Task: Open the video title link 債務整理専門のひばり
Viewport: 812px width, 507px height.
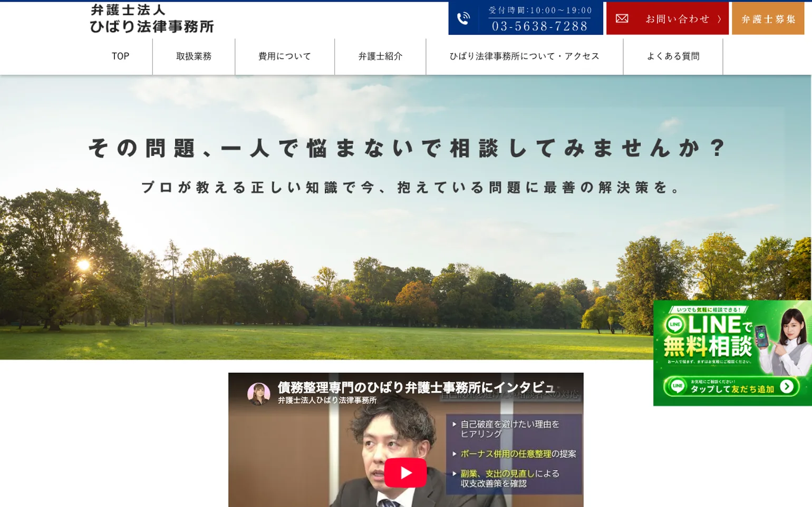Action: (415, 387)
